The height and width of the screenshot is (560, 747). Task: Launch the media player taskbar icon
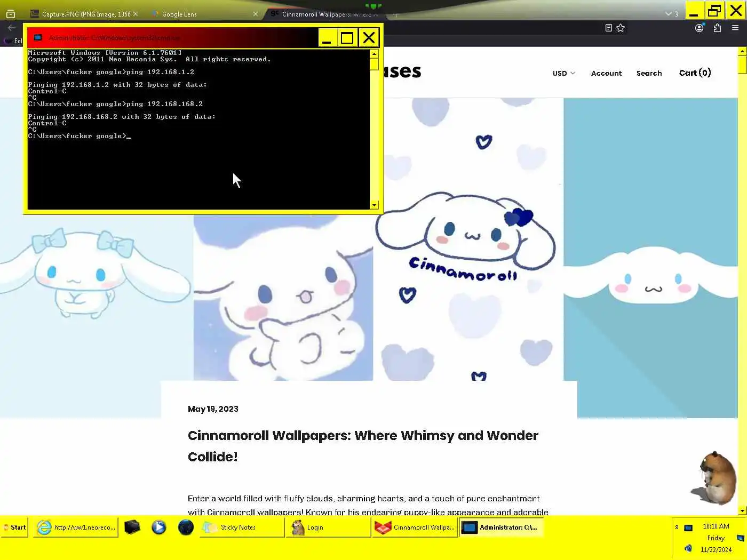(159, 527)
